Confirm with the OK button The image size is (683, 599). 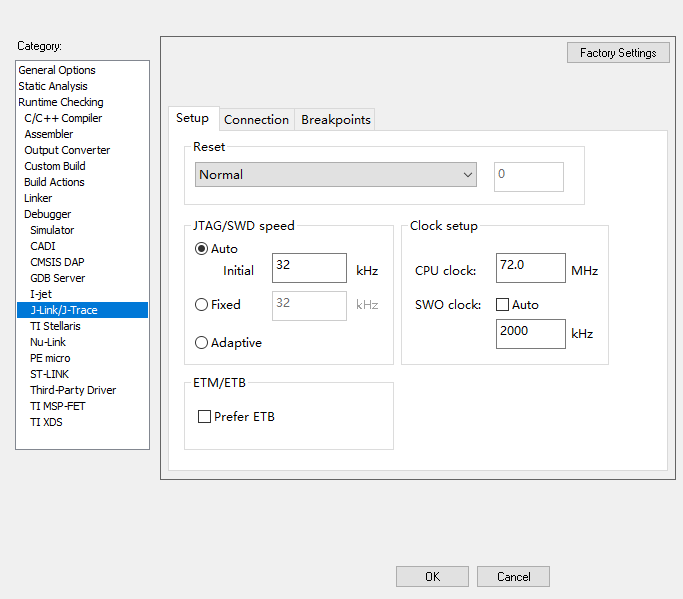pyautogui.click(x=432, y=577)
